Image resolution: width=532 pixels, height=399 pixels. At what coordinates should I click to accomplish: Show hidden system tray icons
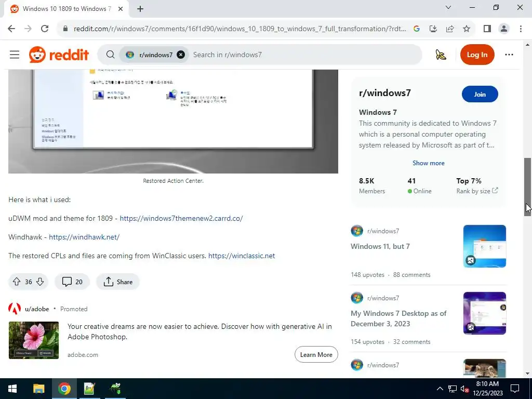[x=440, y=389]
